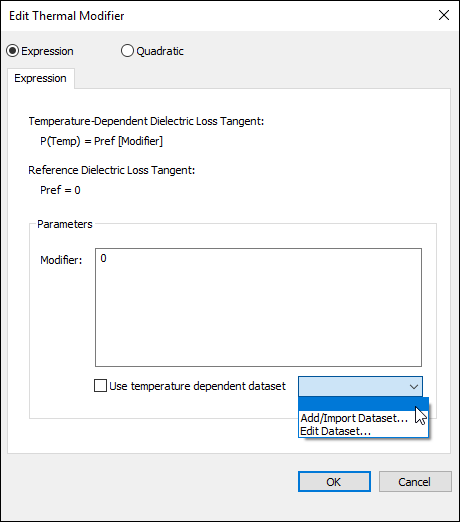Viewport: 460px width, 522px height.
Task: Click the 'P(Temp) = Pref [Modifier]' formula
Action: 101,141
